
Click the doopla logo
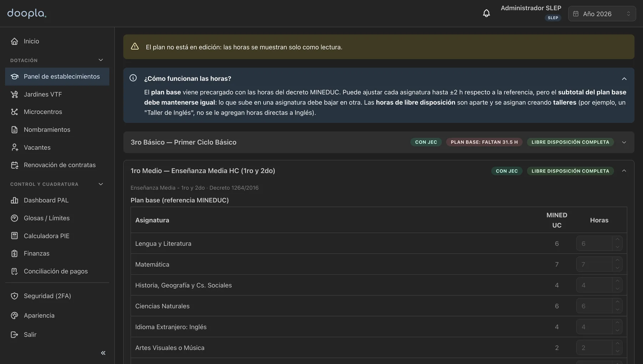point(27,14)
